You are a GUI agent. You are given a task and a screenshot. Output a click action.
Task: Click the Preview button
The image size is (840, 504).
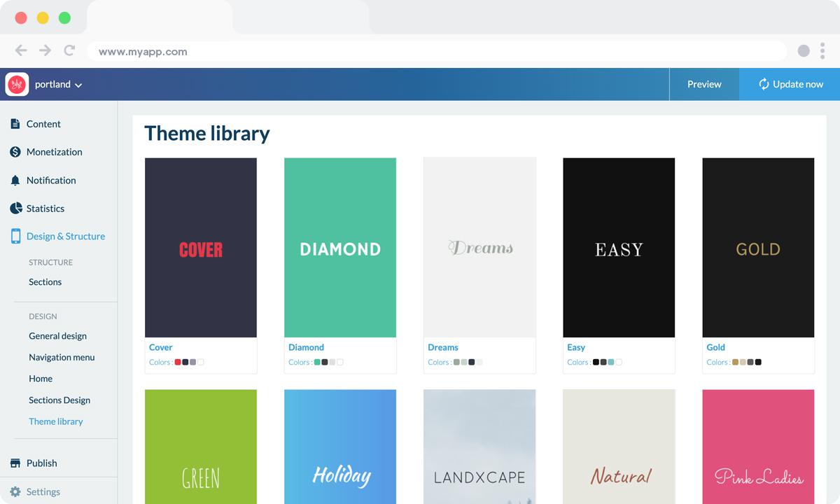pyautogui.click(x=704, y=84)
